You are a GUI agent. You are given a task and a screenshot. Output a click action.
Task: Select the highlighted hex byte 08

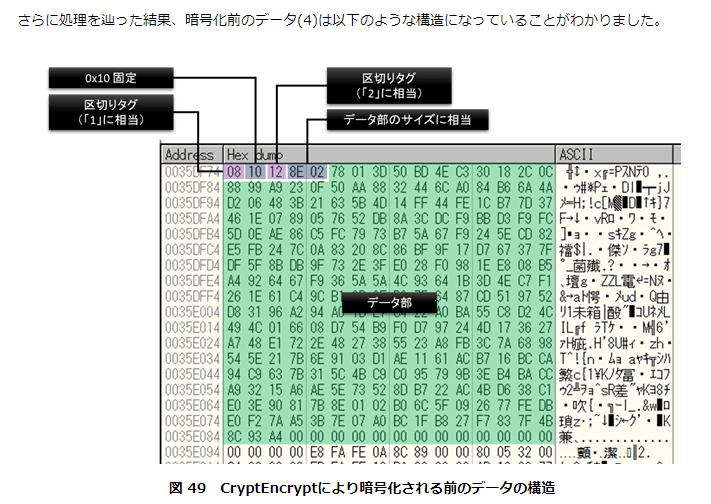pyautogui.click(x=236, y=171)
